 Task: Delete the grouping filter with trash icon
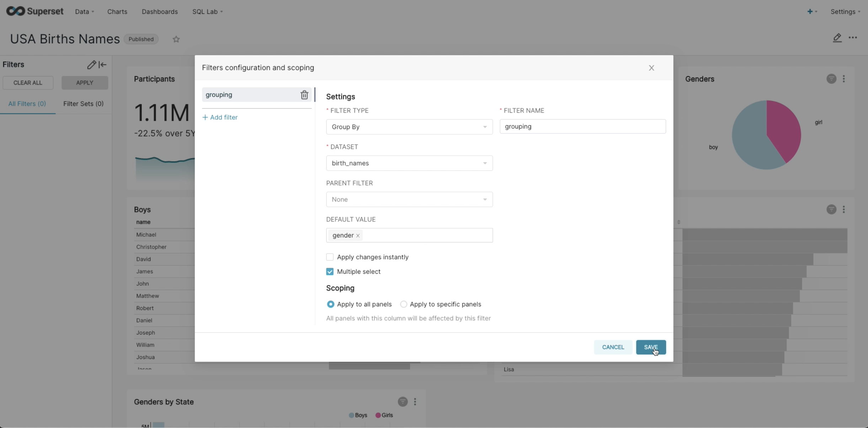click(304, 95)
